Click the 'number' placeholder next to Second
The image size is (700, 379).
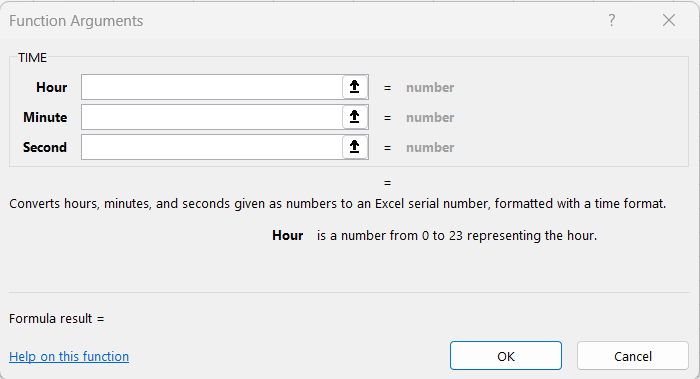[430, 147]
